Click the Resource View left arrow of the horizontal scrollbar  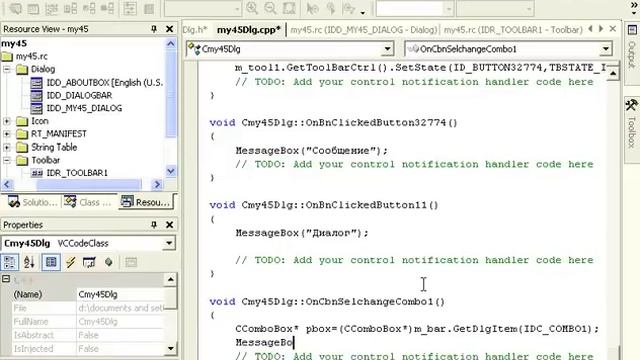coord(7,184)
